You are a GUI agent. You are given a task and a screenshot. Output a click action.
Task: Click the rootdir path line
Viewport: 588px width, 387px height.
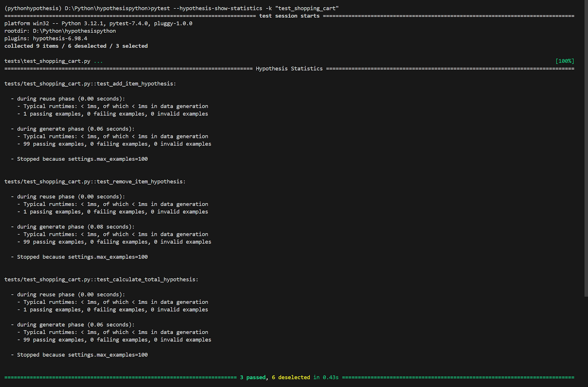(x=60, y=31)
